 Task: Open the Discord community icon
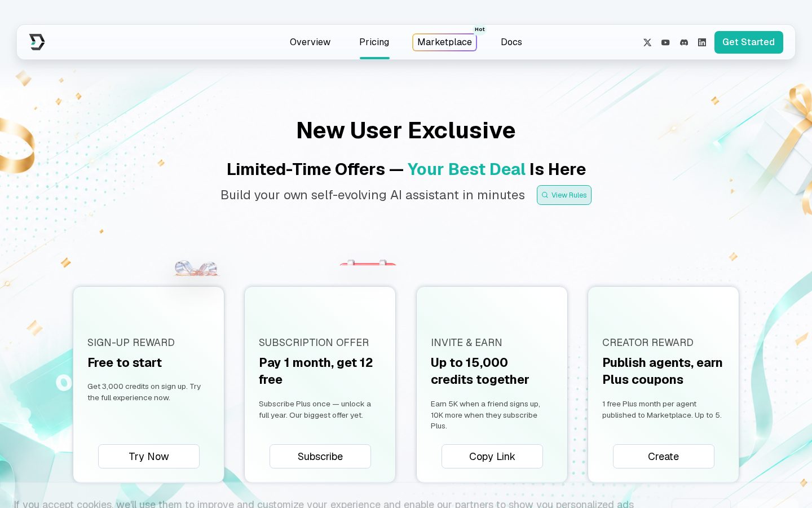[684, 42]
